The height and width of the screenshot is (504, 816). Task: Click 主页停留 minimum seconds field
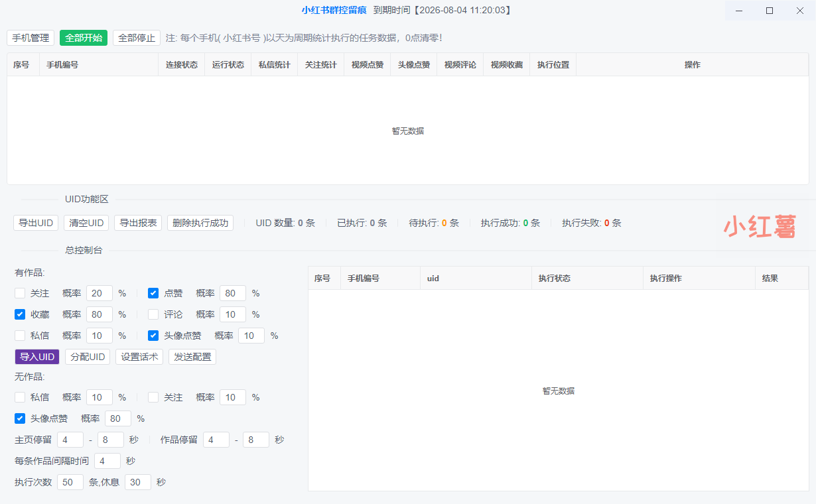(x=70, y=440)
